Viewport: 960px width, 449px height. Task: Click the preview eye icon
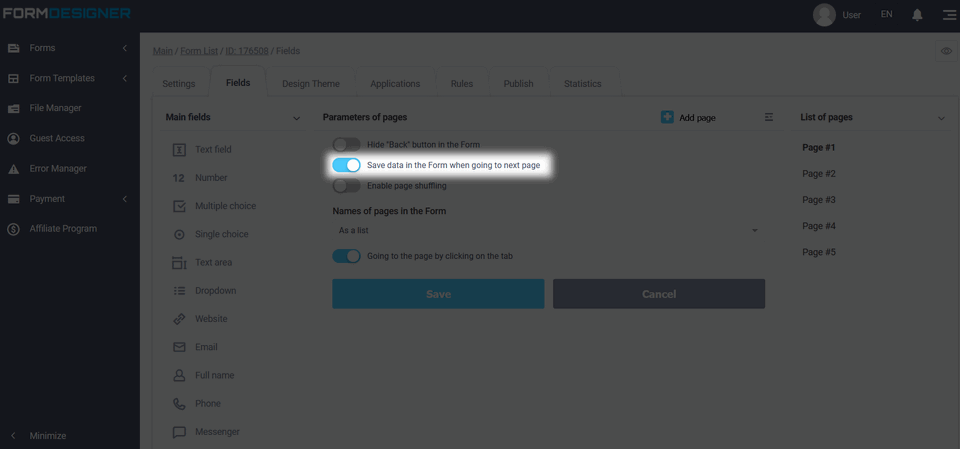click(946, 51)
